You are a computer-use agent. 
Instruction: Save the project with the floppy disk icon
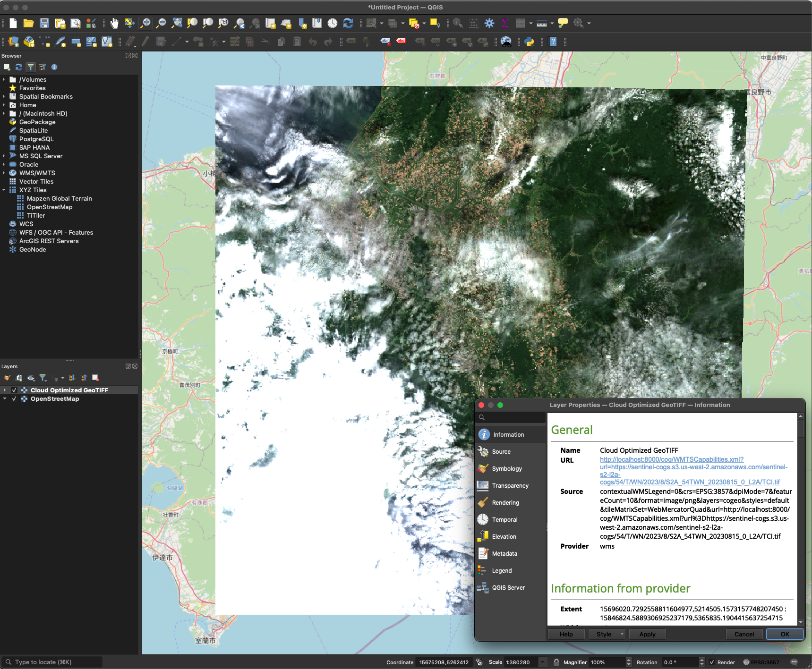44,23
